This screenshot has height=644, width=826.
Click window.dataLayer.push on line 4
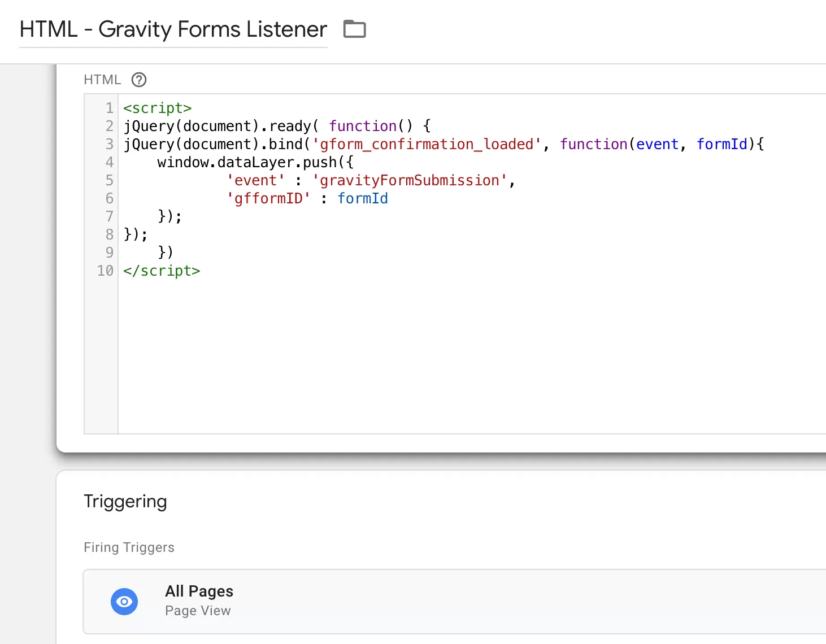point(247,162)
